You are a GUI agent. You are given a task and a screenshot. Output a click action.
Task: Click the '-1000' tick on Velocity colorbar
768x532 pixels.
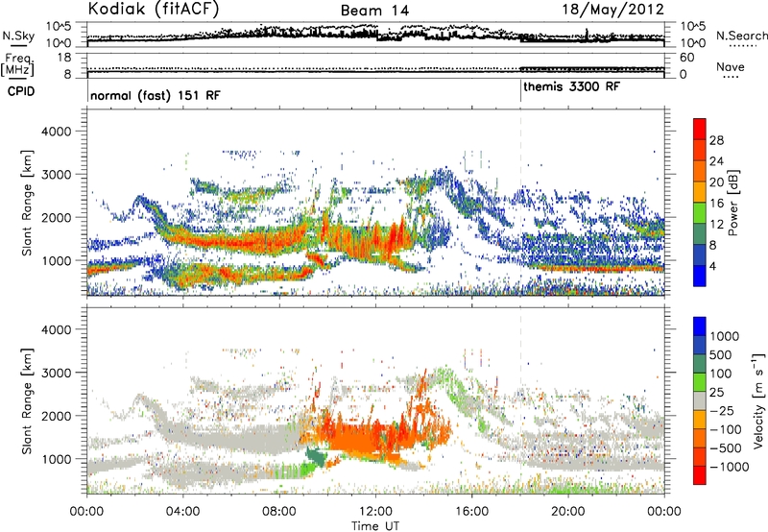point(730,467)
